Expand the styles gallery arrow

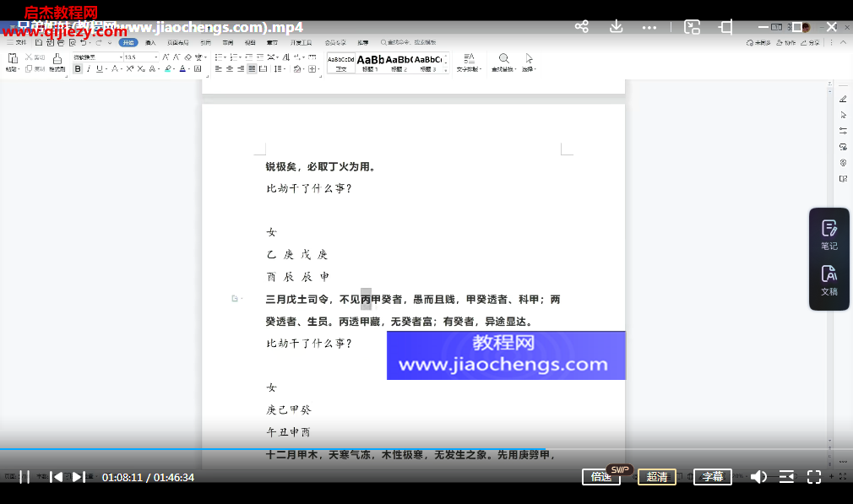[446, 70]
